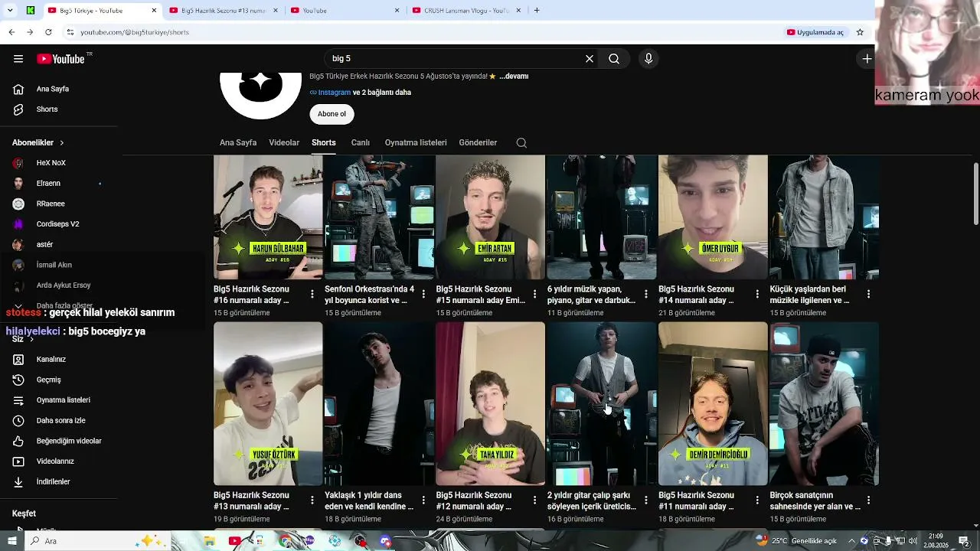The image size is (980, 551).
Task: Click the Windows taskbar 'Ara' search box
Action: pos(100,541)
